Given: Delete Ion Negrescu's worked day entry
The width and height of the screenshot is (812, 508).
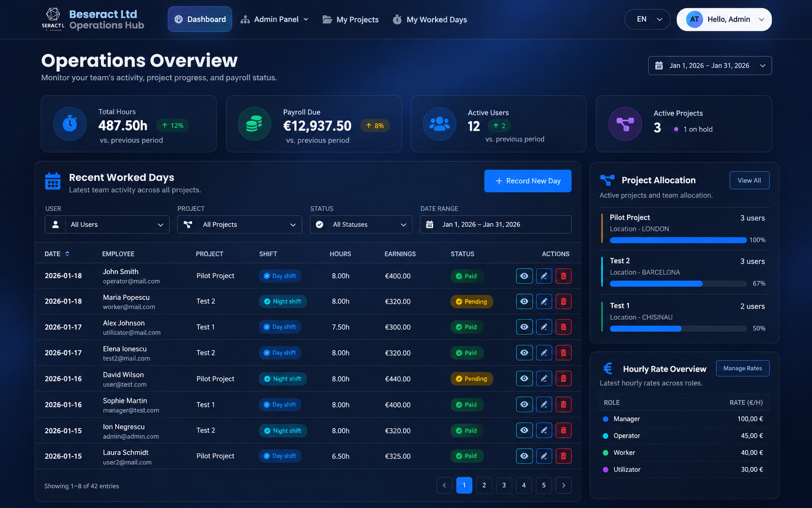Looking at the screenshot, I should pyautogui.click(x=564, y=431).
